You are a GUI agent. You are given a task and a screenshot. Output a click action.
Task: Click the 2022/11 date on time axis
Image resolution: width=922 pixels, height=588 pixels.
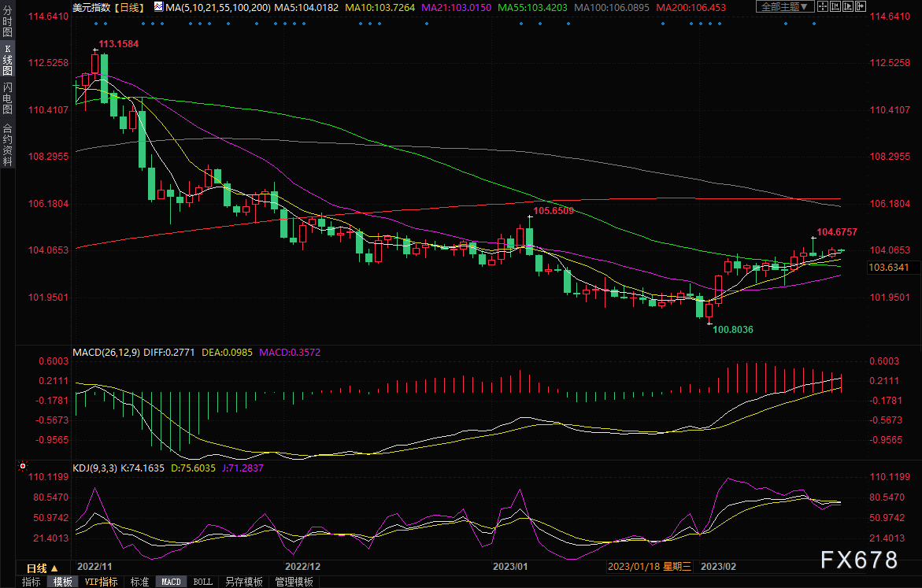tap(94, 566)
